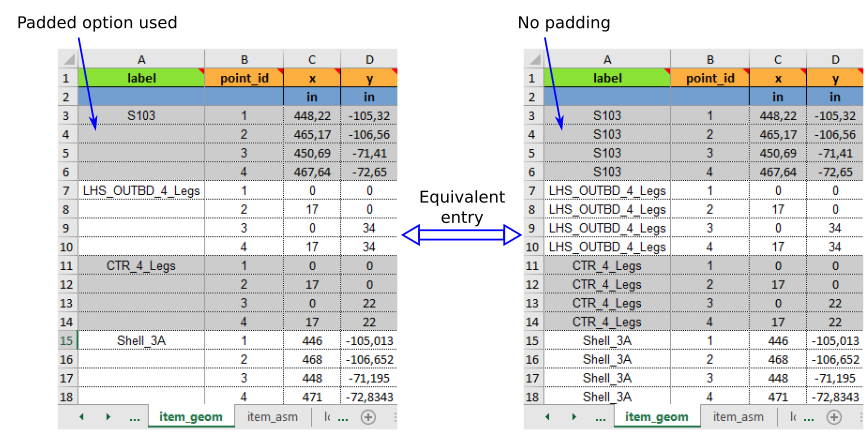Add a new sheet in the padded workbook
Viewport: 866px width, 432px height.
coord(368,417)
